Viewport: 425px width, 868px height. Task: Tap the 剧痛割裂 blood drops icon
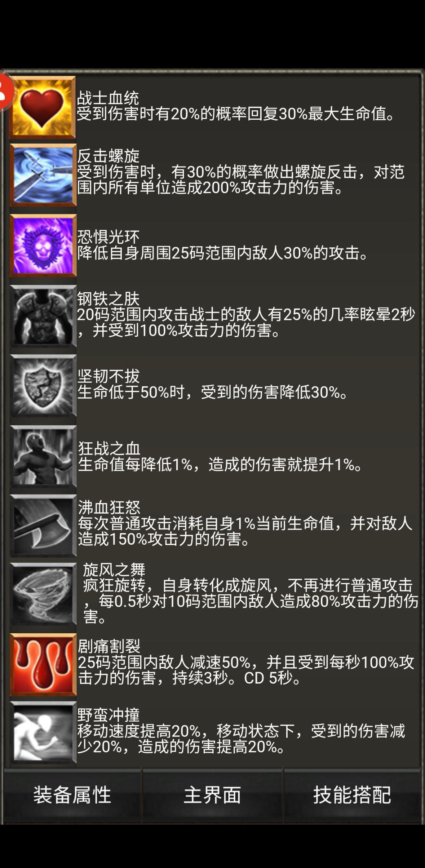click(43, 665)
